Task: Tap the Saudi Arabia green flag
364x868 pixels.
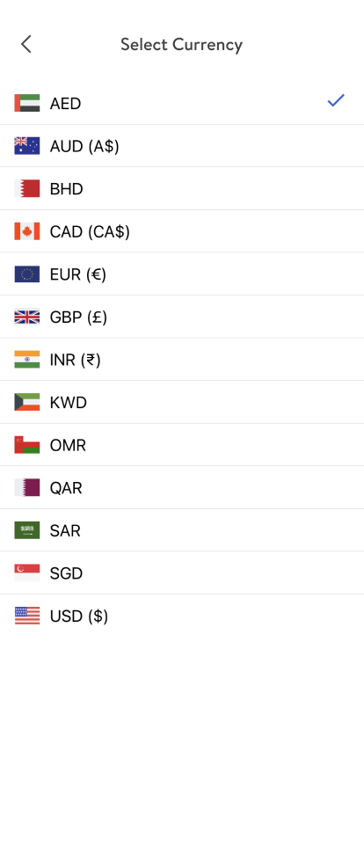Action: click(27, 530)
